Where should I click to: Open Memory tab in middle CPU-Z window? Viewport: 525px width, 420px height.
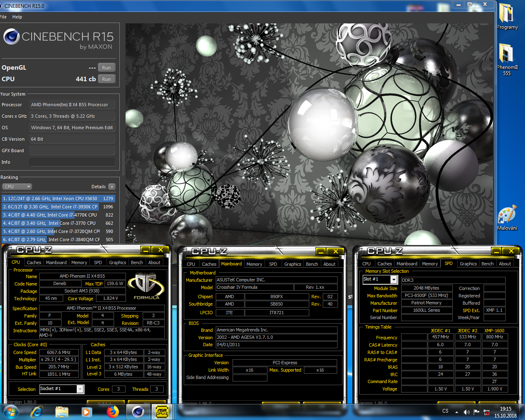click(x=254, y=264)
